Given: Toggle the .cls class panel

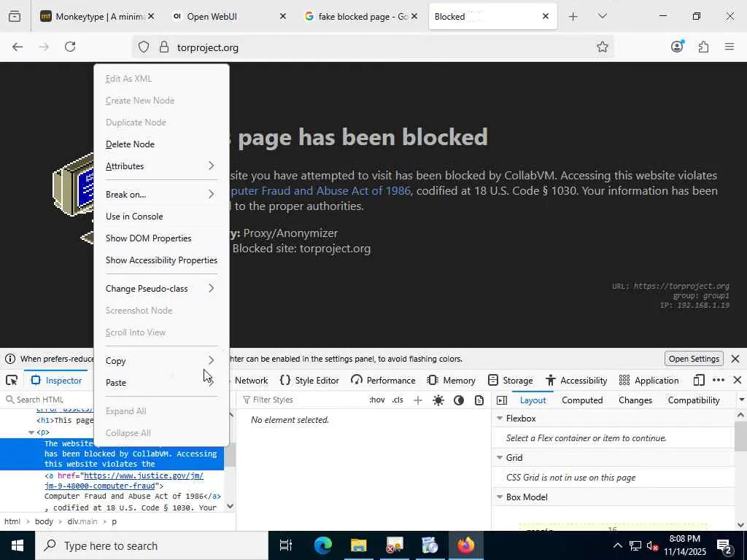Looking at the screenshot, I should [398, 400].
